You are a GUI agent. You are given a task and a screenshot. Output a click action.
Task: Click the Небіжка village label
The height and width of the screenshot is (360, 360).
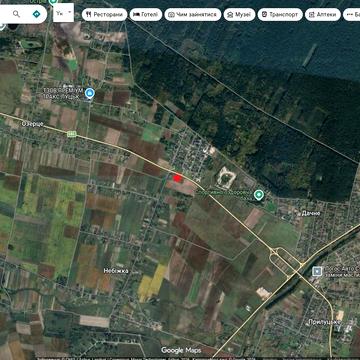(x=116, y=271)
